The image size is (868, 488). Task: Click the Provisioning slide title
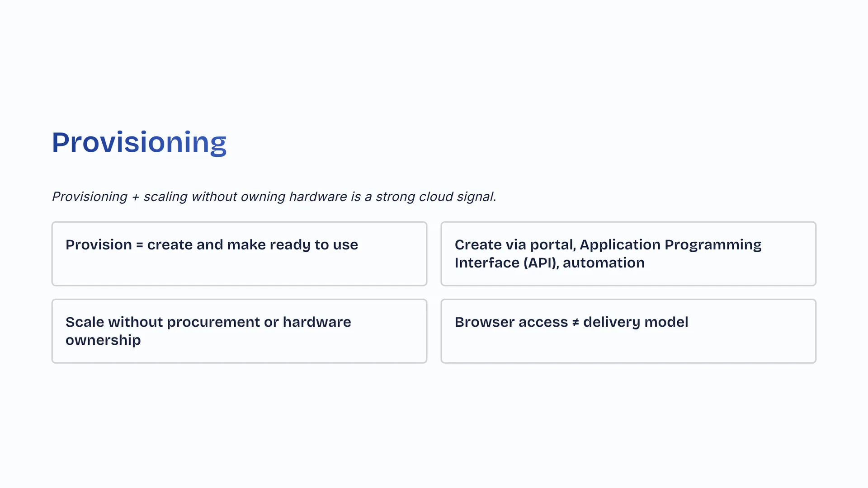tap(139, 142)
